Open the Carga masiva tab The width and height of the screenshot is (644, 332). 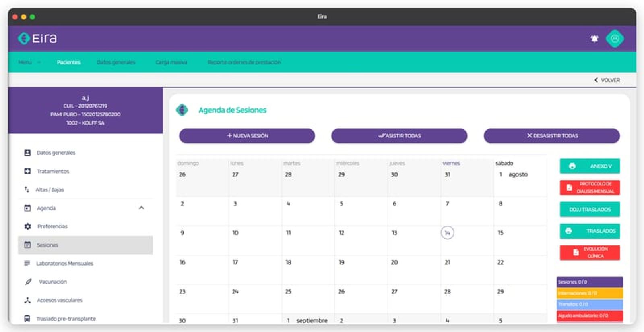pos(171,62)
